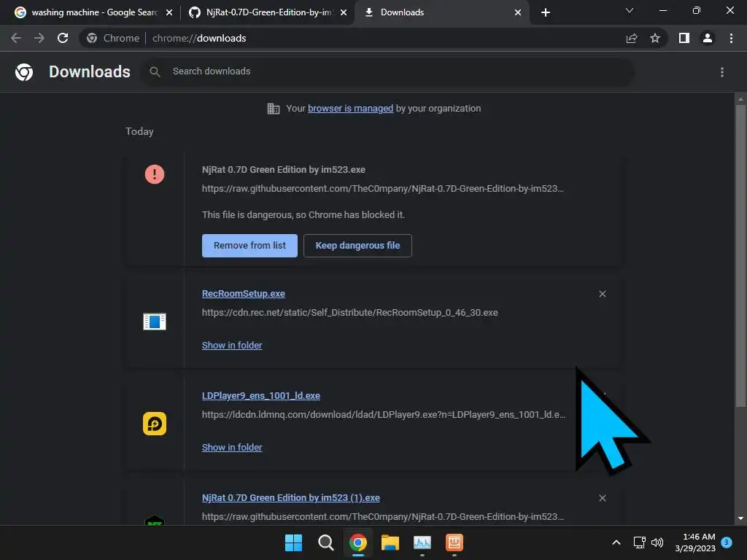The height and width of the screenshot is (560, 747).
Task: Close the NjRat GitHub tab
Action: (x=344, y=12)
